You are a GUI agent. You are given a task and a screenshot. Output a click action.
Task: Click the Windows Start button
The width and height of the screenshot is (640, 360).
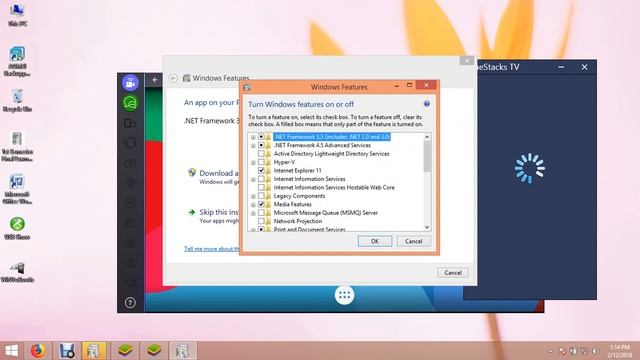pos(11,351)
